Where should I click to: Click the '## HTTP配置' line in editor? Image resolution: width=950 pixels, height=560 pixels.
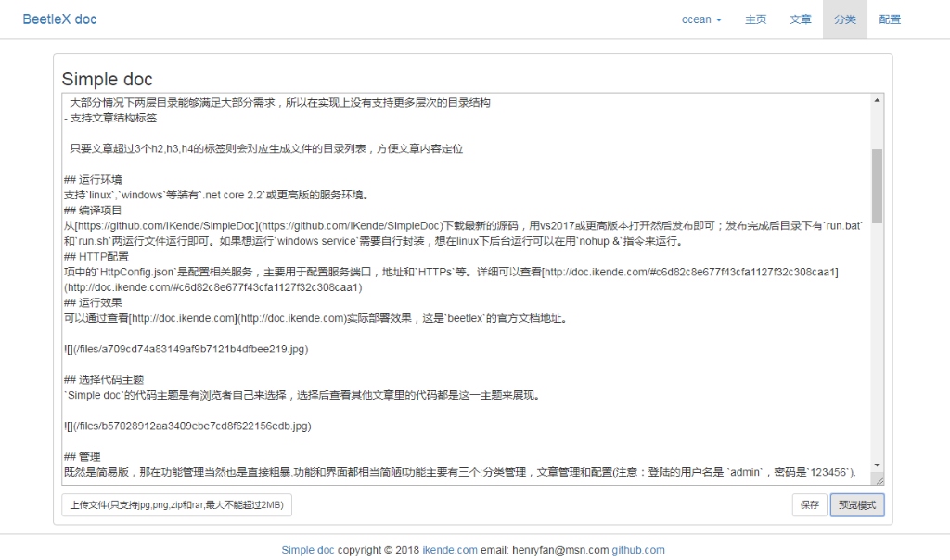96,256
